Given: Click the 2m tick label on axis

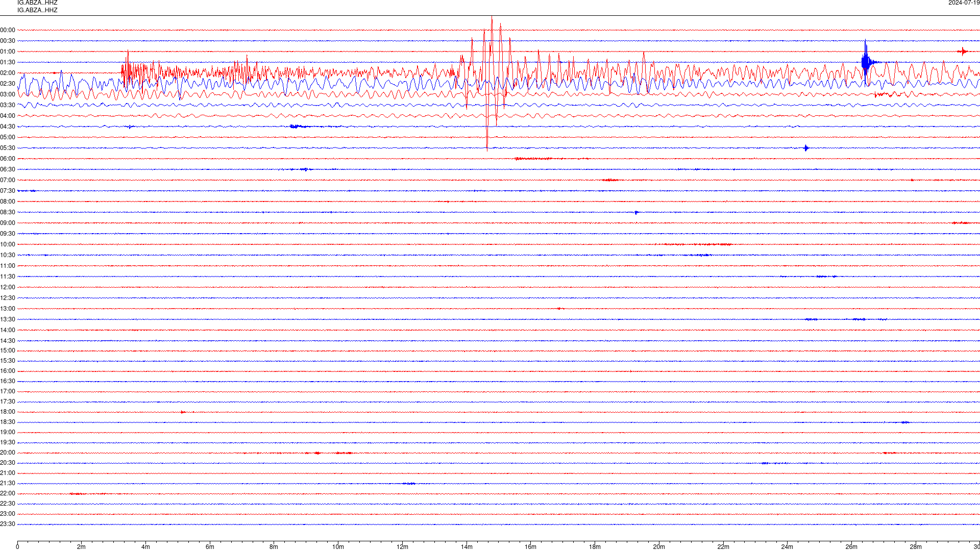Looking at the screenshot, I should [82, 547].
